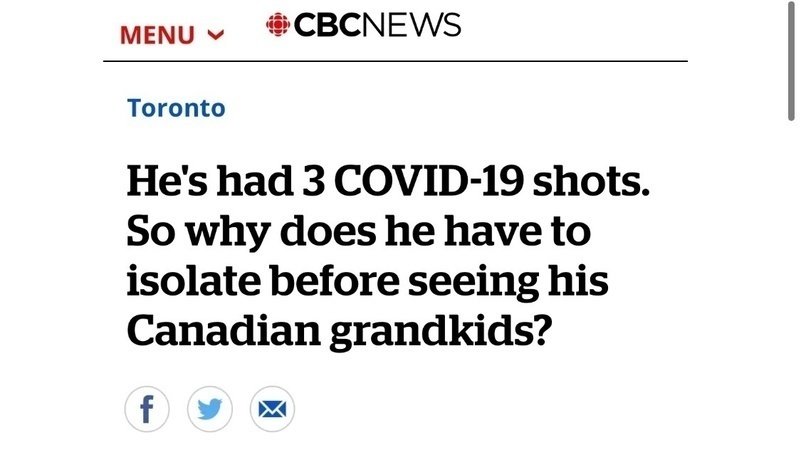
Task: Click the CBC gem logo
Action: pos(277,25)
